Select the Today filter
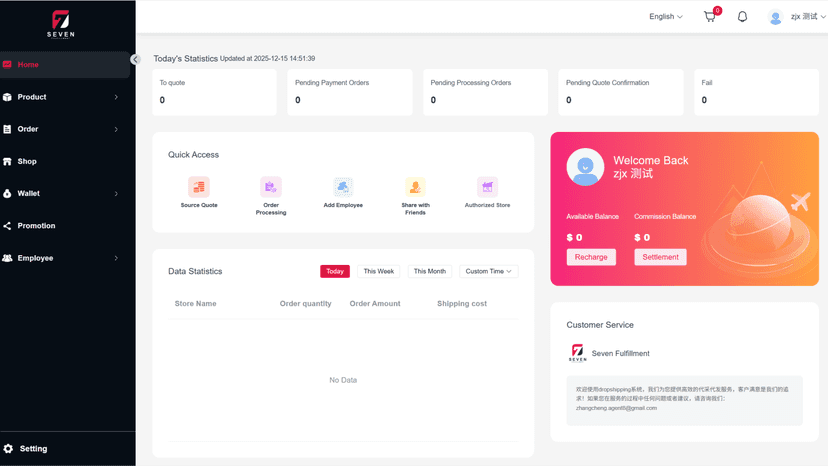 click(x=335, y=271)
